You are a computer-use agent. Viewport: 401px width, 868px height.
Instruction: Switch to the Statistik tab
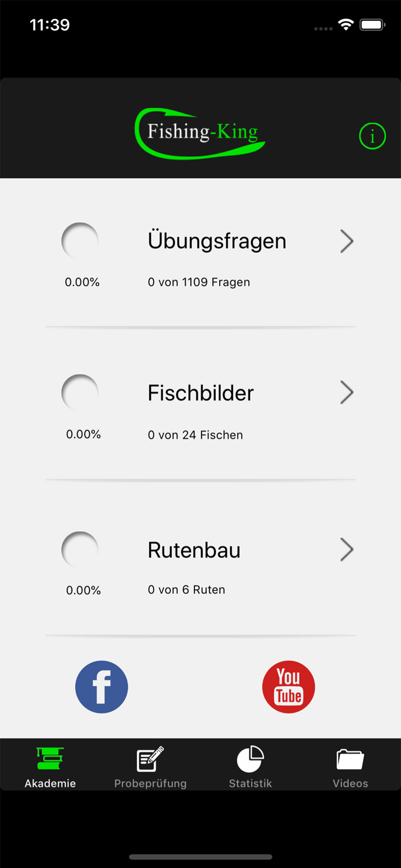click(x=250, y=765)
